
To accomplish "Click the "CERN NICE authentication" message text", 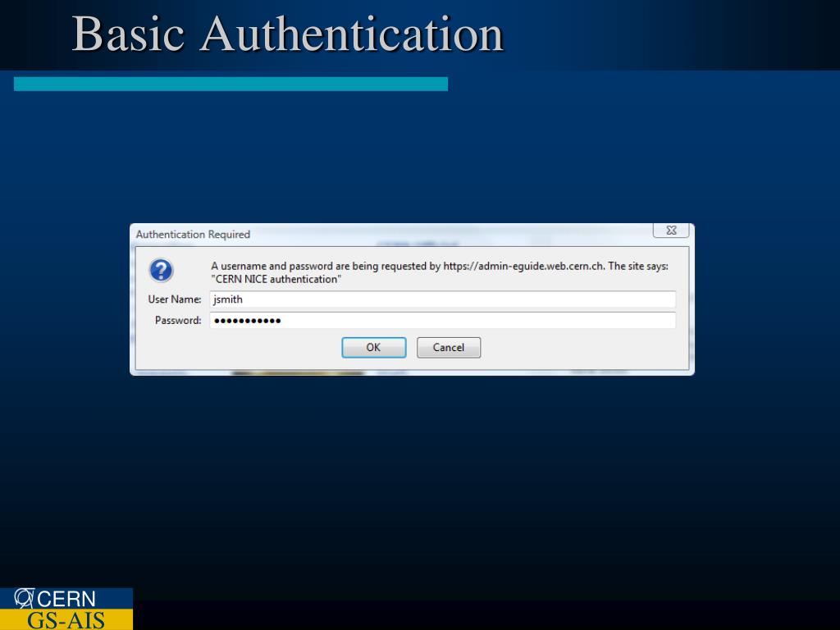I will pos(276,279).
